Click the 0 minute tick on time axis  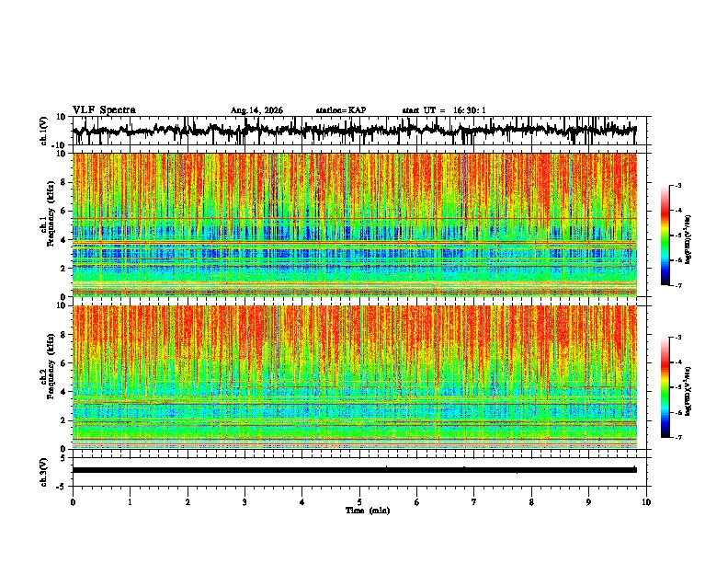tap(73, 502)
